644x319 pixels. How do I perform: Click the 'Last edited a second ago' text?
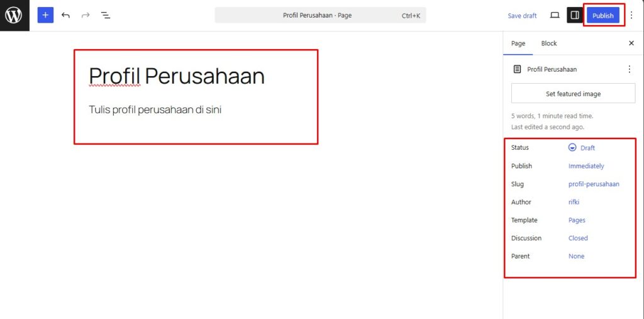(548, 127)
